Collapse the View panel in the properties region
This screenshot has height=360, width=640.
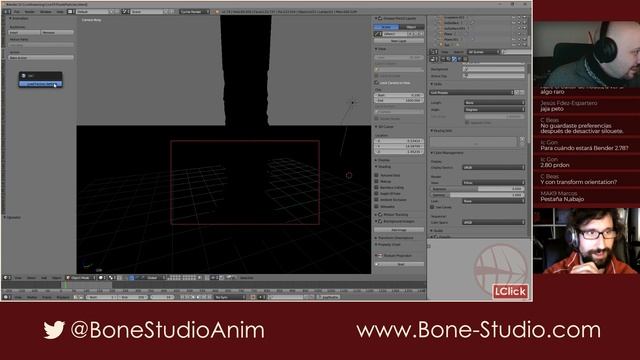pyautogui.click(x=381, y=49)
